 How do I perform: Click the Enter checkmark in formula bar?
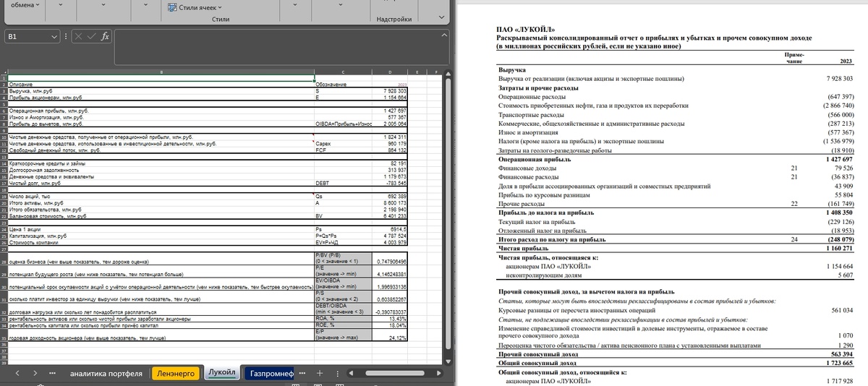[92, 37]
